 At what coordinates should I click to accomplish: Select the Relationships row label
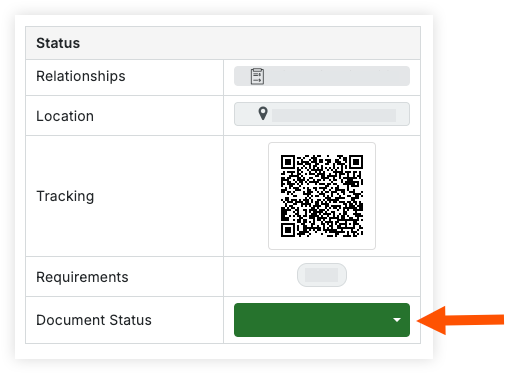tap(81, 76)
